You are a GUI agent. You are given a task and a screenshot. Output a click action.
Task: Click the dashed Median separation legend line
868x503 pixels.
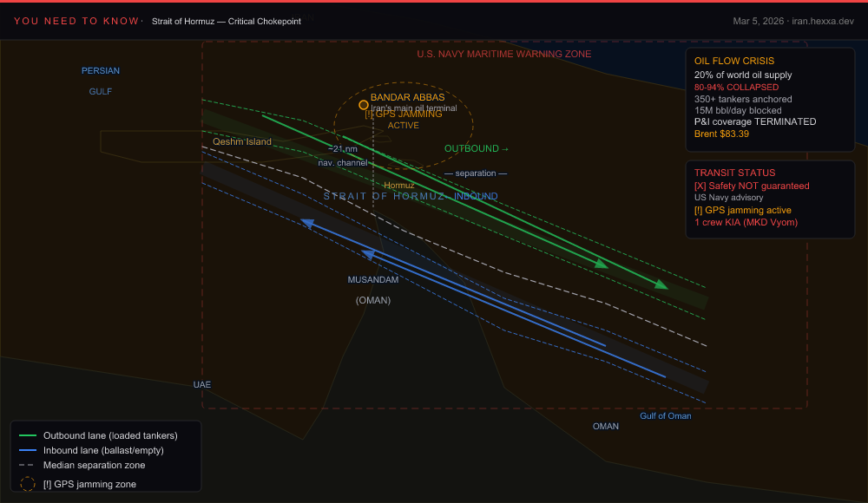(x=28, y=466)
